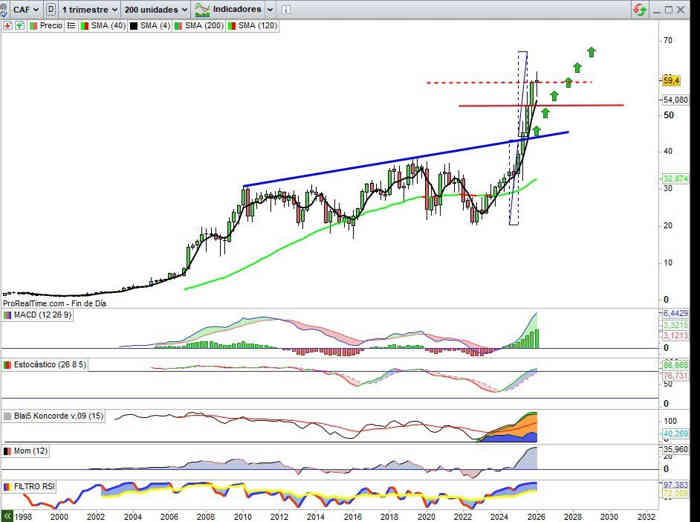Click the document icon next to CAF
Screen dimensions: 700x522
tap(51, 9)
